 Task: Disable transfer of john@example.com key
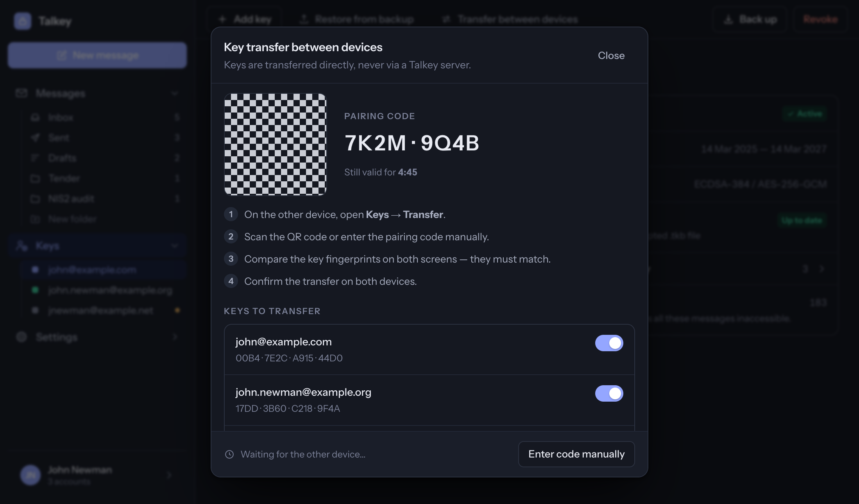pyautogui.click(x=609, y=343)
